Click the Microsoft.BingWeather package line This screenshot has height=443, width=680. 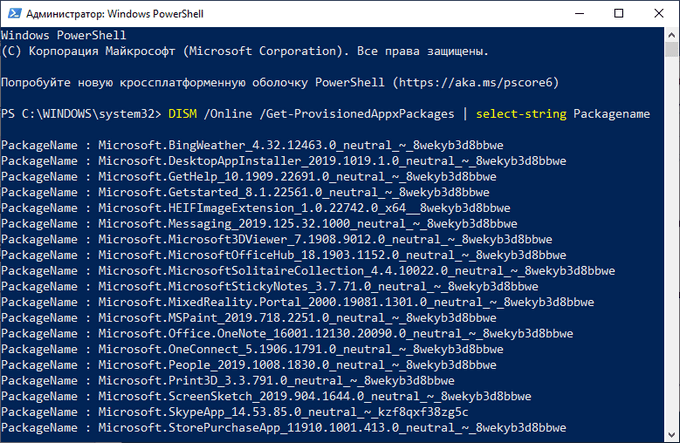(x=252, y=145)
